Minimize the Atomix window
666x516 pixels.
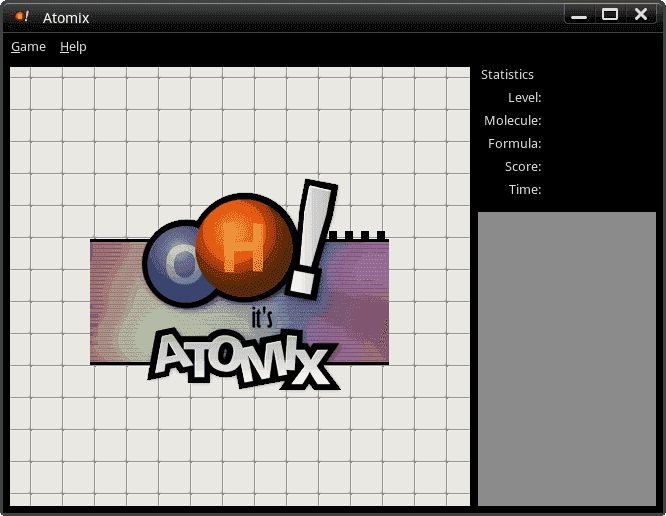579,15
